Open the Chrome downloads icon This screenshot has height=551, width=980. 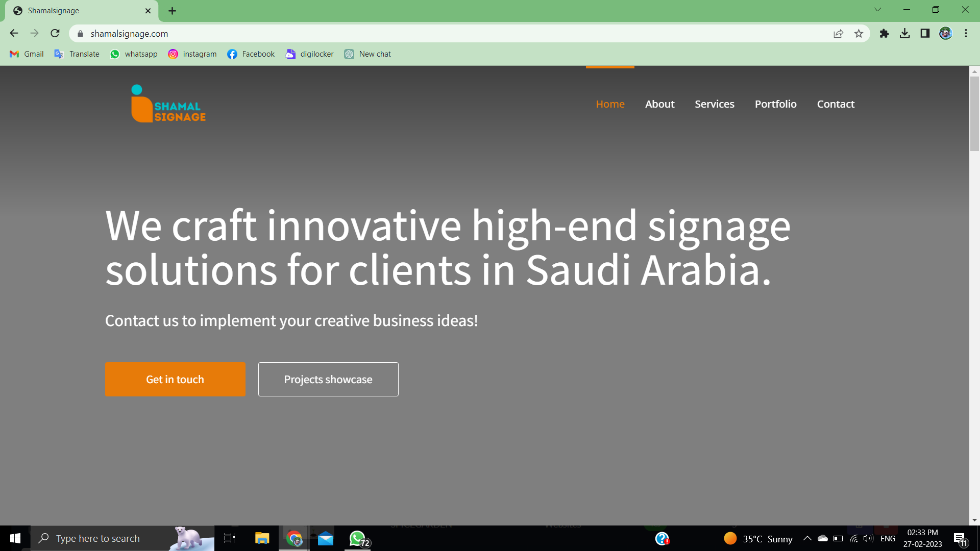(904, 34)
